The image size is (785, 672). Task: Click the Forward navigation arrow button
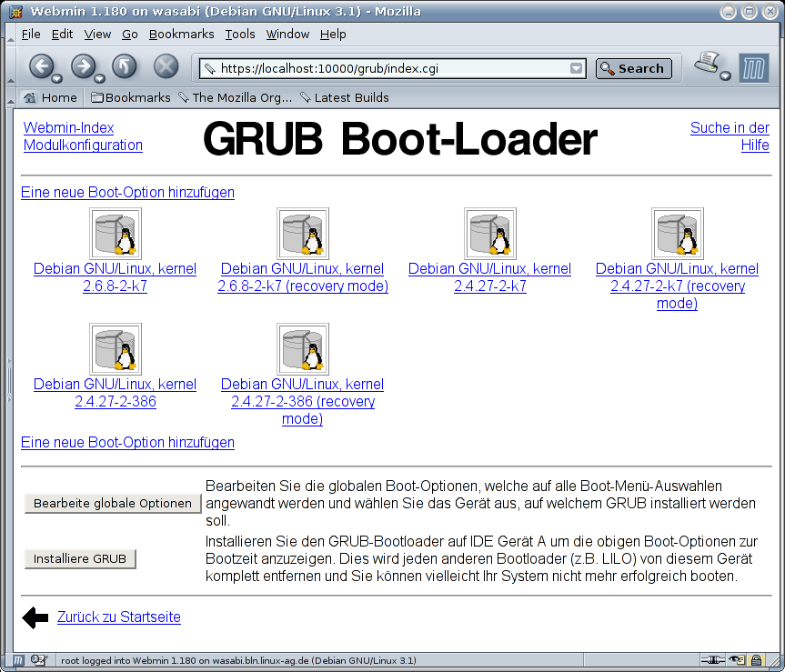(x=83, y=66)
